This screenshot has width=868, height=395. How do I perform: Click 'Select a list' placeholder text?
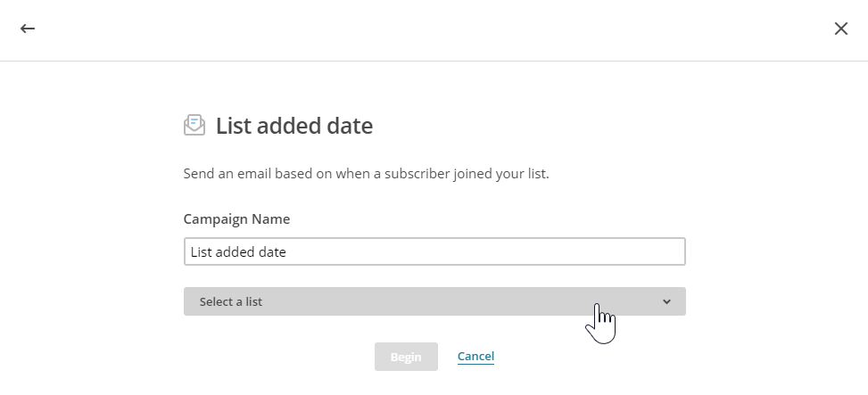[231, 301]
